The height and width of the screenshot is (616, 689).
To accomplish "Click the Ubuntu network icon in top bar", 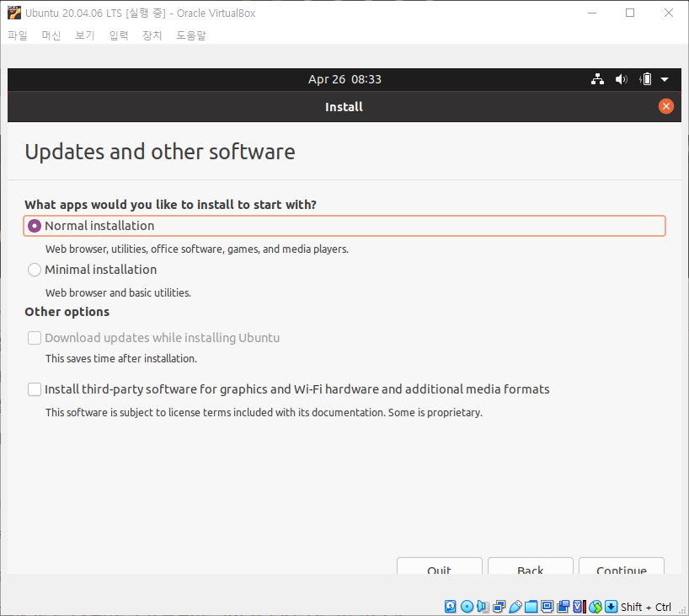I will [x=597, y=79].
